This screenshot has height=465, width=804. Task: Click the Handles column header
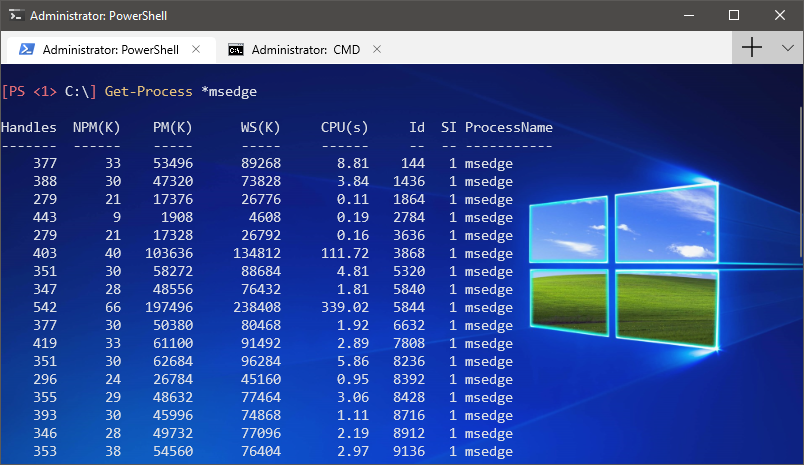(29, 127)
